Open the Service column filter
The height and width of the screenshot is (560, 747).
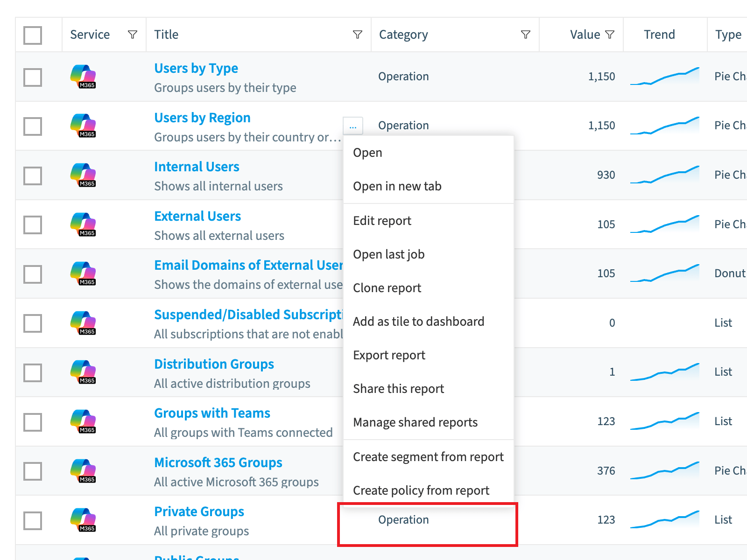click(133, 35)
